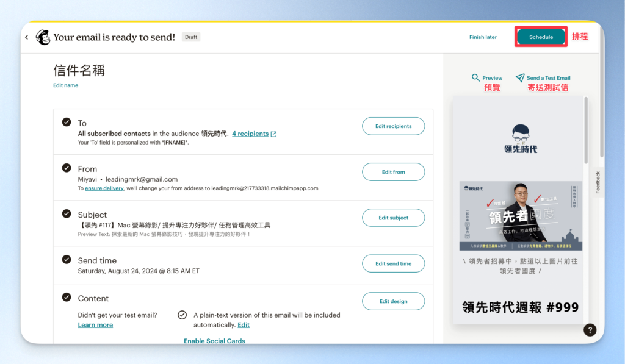Click 'Your email is ready to send!' heading
This screenshot has width=625, height=364.
(x=114, y=37)
